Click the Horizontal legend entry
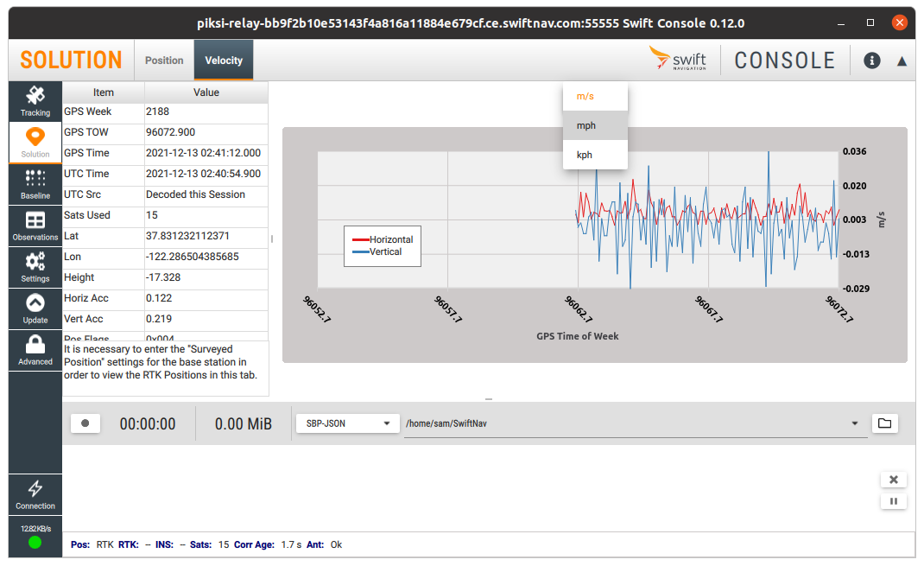Viewport: 924px width, 566px height. tap(383, 239)
